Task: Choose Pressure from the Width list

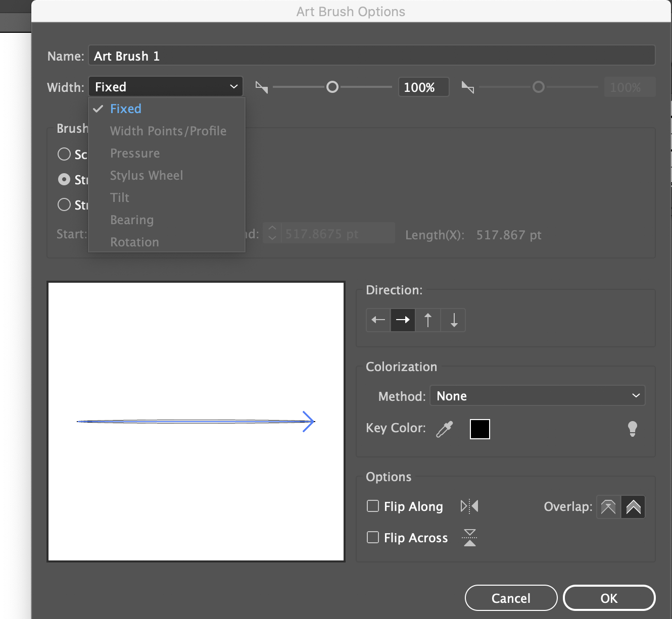Action: pyautogui.click(x=135, y=153)
